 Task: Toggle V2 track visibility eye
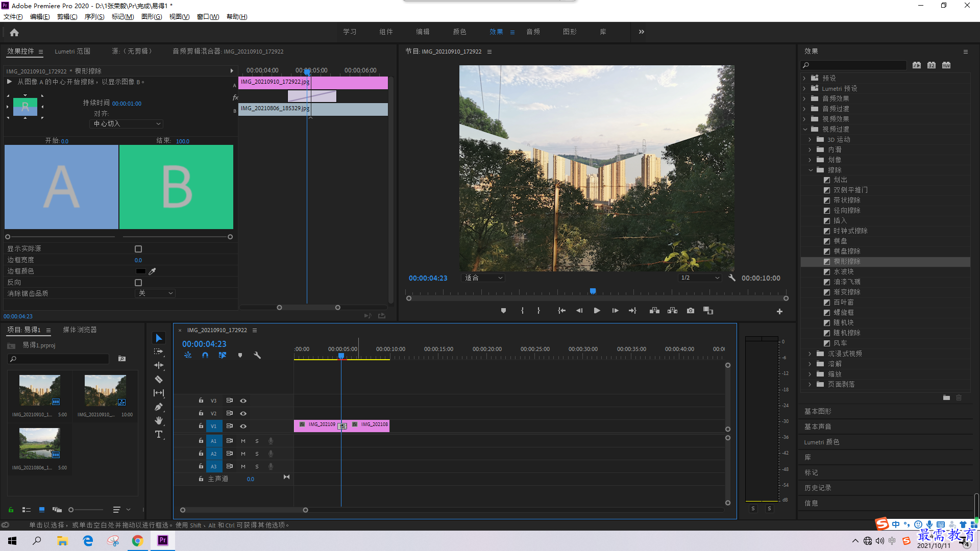click(x=243, y=413)
